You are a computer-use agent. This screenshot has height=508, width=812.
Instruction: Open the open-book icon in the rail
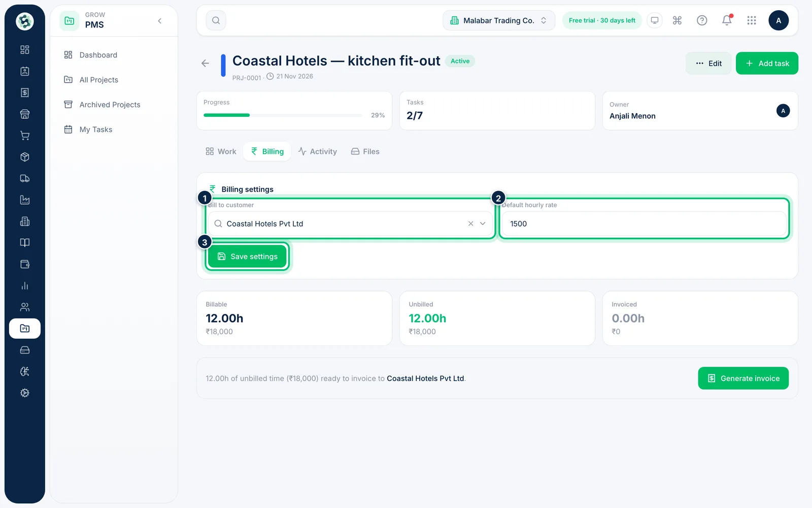24,243
